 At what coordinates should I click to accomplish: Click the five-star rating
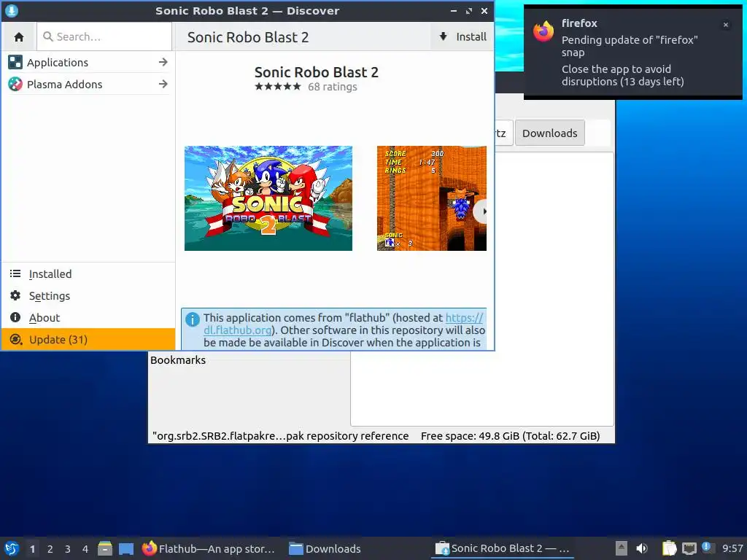pyautogui.click(x=278, y=87)
